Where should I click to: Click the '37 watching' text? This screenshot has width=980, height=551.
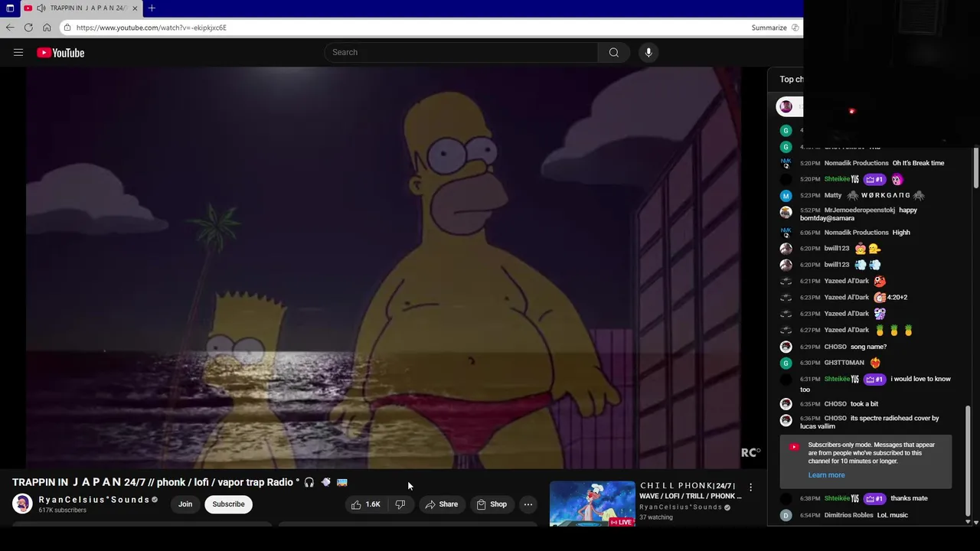656,517
